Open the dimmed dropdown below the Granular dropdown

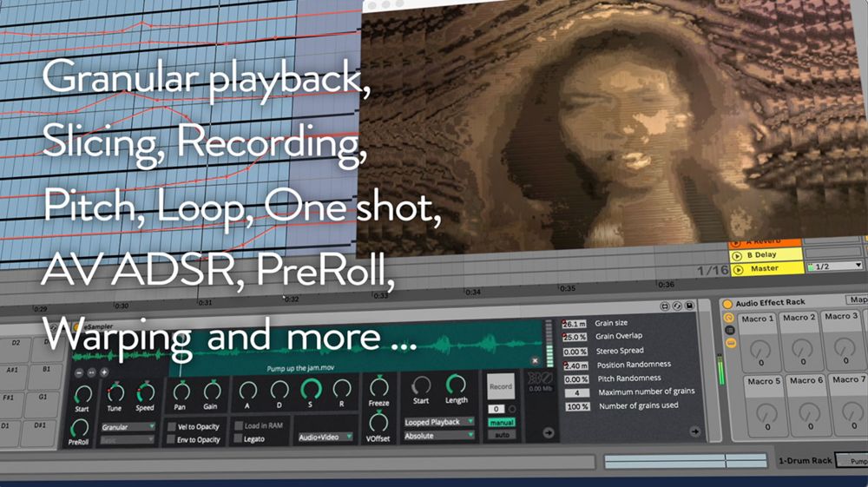coord(128,439)
